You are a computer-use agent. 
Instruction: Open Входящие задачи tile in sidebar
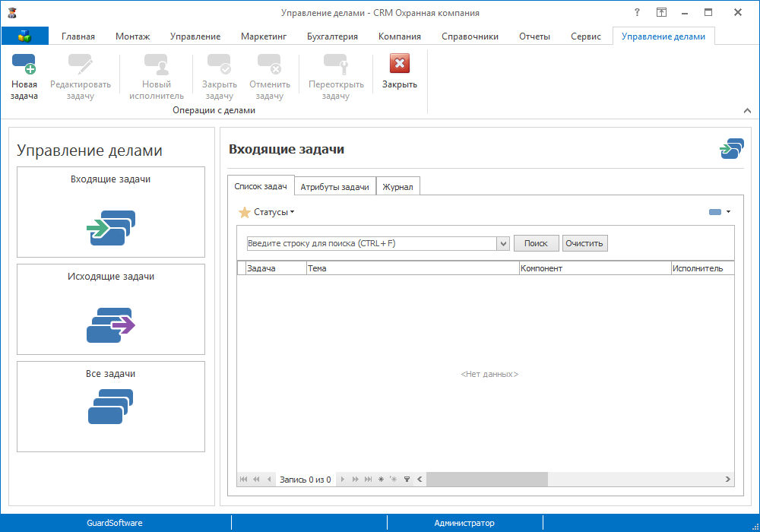[x=111, y=212]
